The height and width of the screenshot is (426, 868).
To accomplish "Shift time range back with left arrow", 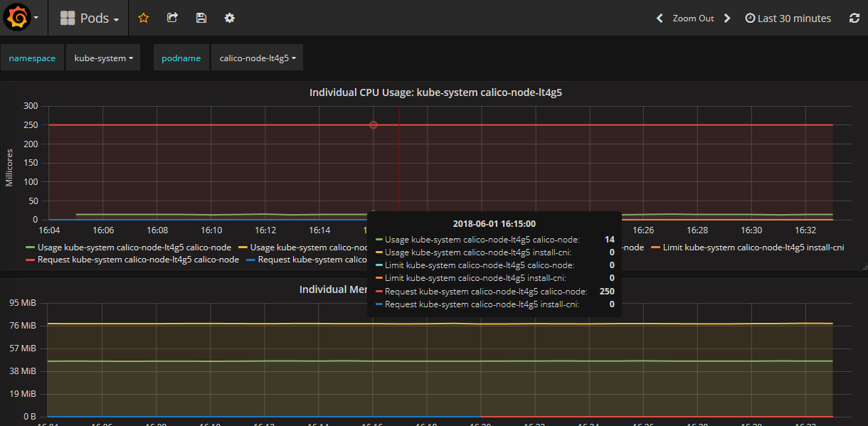I will tap(660, 18).
